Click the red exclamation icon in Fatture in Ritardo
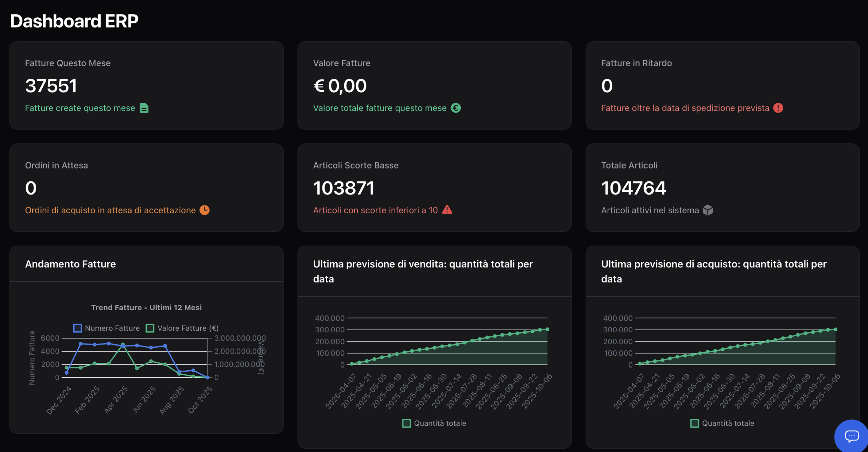This screenshot has height=452, width=868. 778,108
